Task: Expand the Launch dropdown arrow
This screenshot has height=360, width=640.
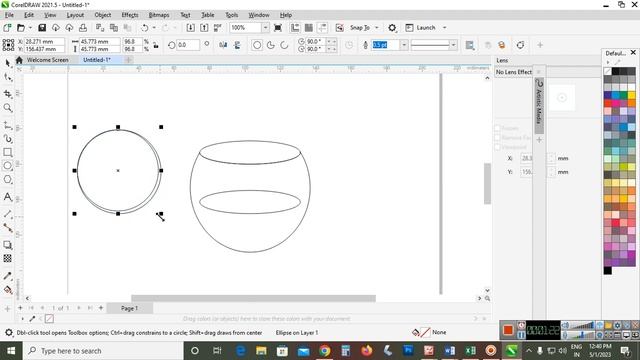Action: point(444,28)
